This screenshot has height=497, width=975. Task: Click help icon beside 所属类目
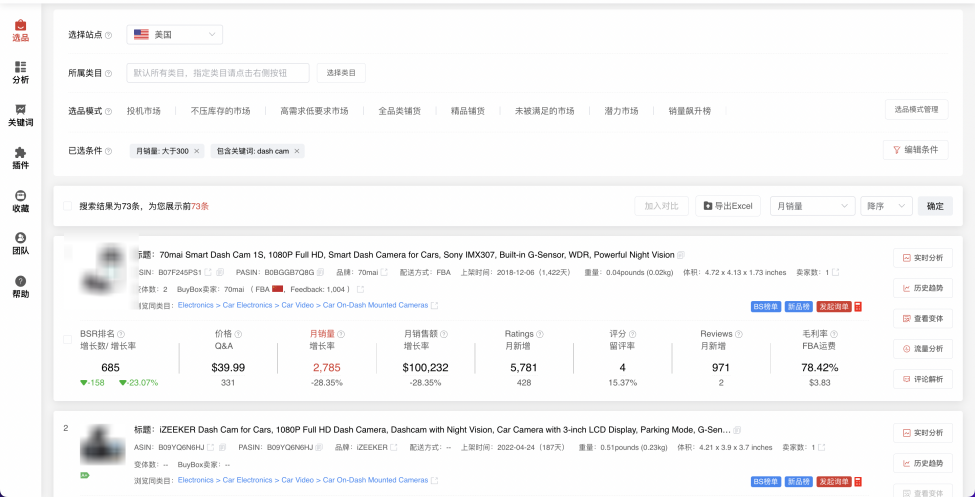point(109,73)
